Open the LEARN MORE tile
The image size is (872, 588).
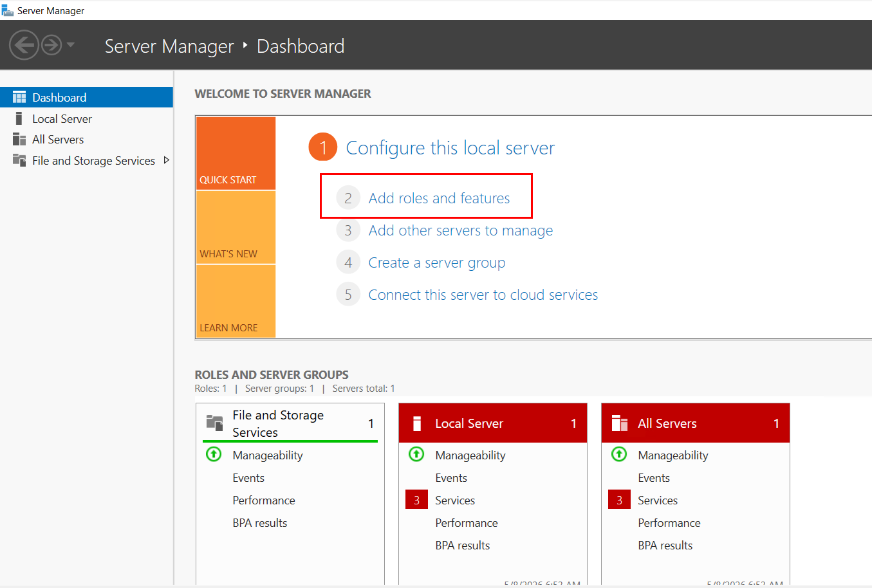pyautogui.click(x=236, y=301)
